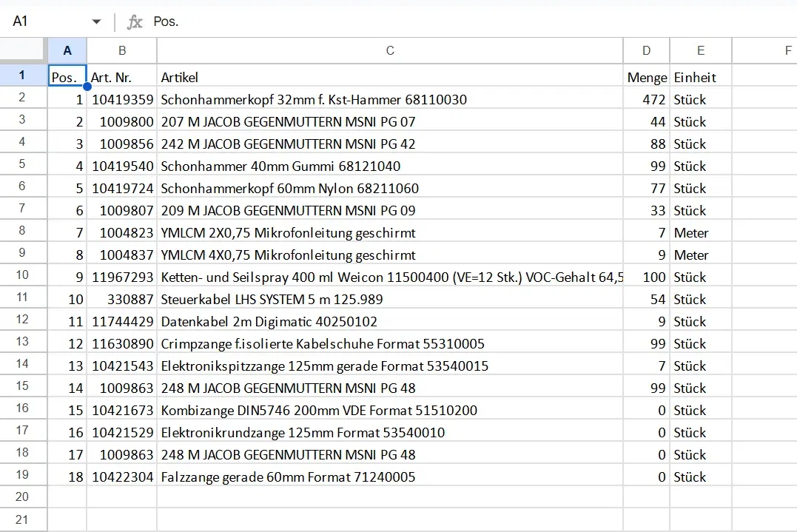The height and width of the screenshot is (532, 797).
Task: Select the Ketten- und Seilspray article cell
Action: (390, 277)
